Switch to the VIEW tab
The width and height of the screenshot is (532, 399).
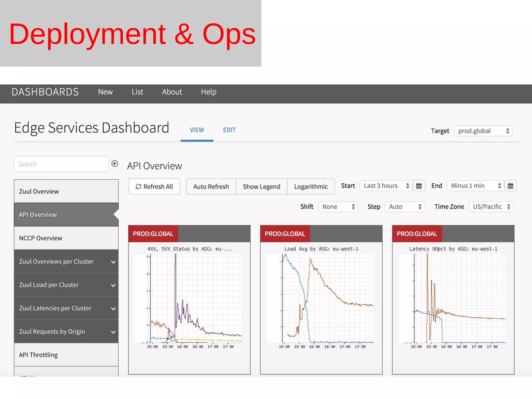197,130
